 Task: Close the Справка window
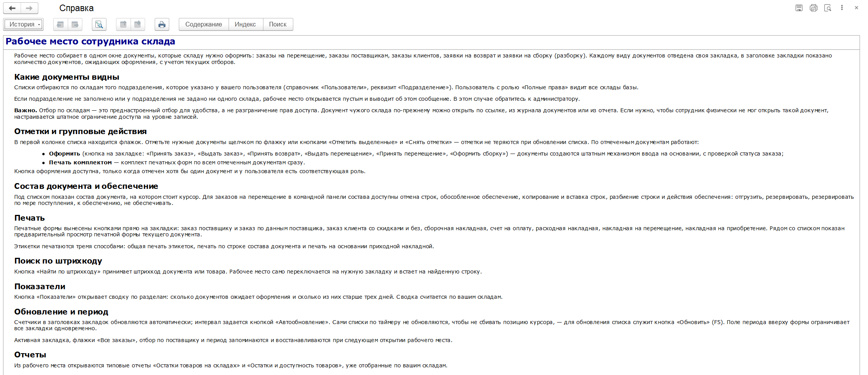(857, 8)
